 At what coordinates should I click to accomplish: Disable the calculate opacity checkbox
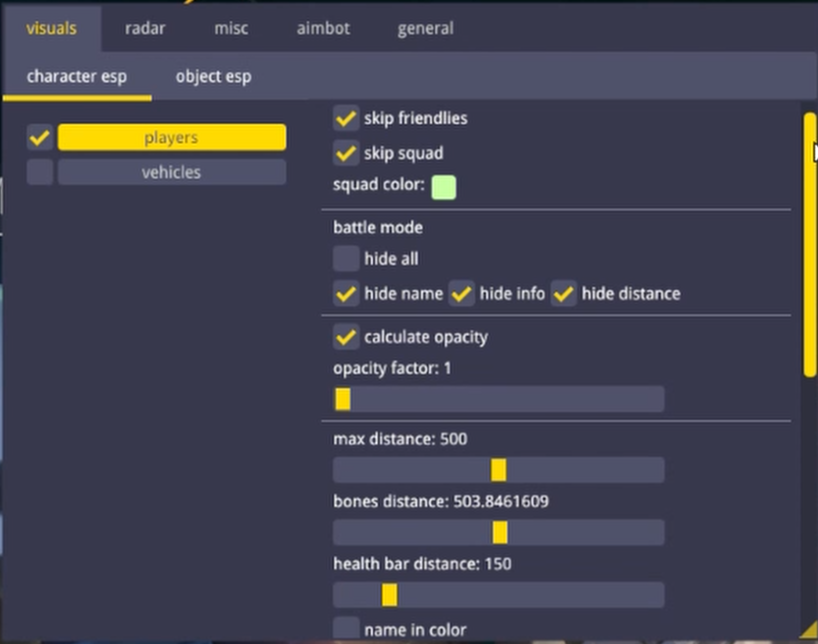346,337
